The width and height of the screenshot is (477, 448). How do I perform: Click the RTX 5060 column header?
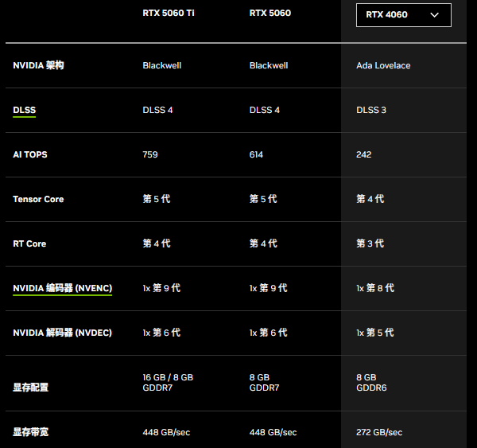(270, 13)
